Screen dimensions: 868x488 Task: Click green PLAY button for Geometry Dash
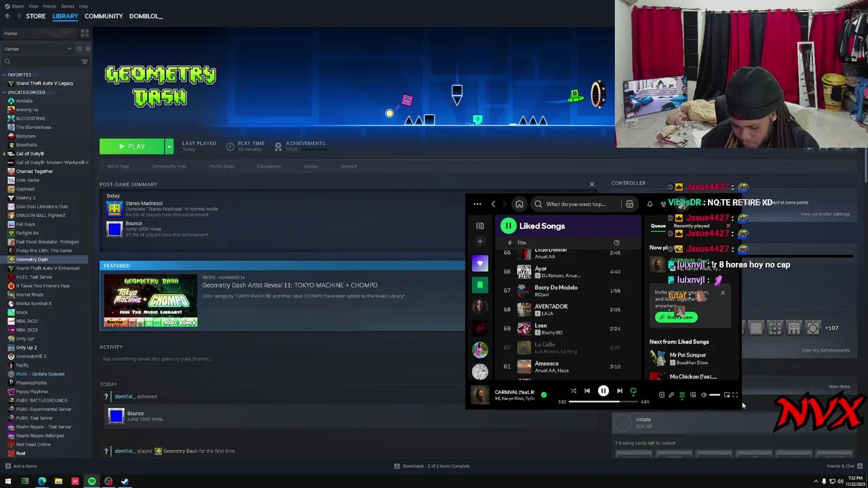(x=132, y=146)
